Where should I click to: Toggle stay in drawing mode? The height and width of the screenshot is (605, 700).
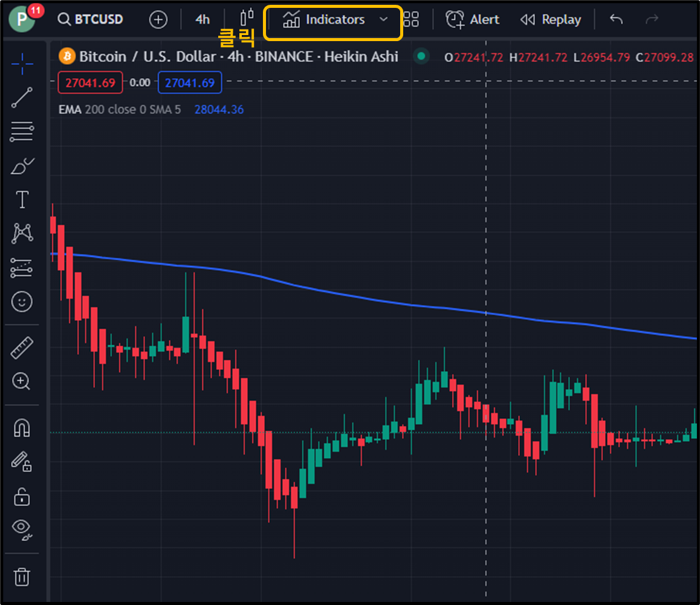click(x=21, y=462)
